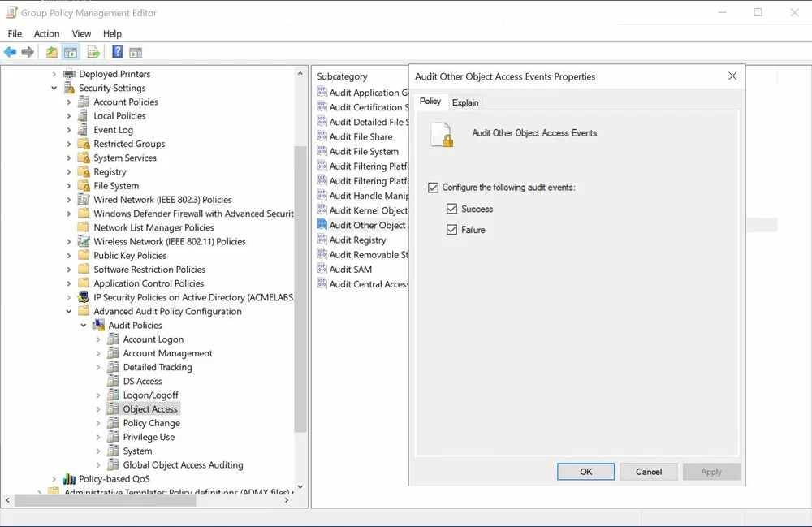The image size is (812, 527).
Task: Open the File menu
Action: pos(15,33)
